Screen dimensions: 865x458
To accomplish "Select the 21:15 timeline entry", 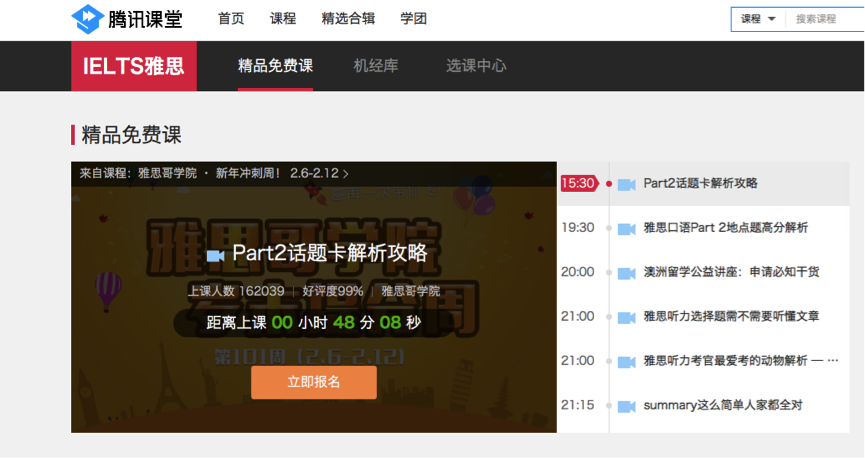I will coord(578,406).
